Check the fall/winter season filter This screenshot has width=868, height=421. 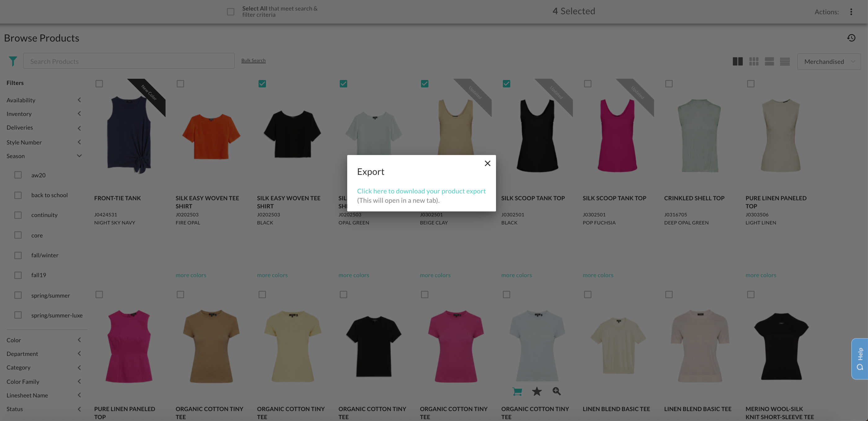[18, 255]
